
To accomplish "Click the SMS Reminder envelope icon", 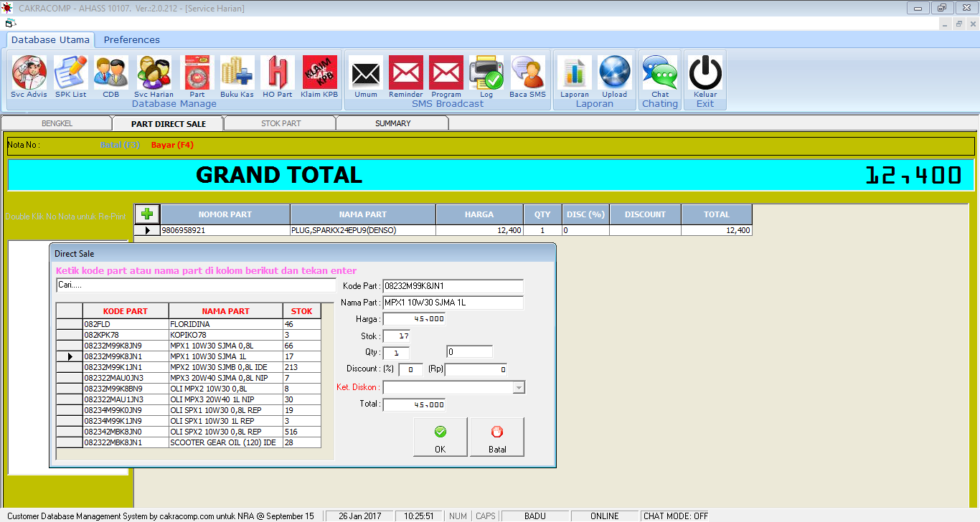I will tap(405, 75).
